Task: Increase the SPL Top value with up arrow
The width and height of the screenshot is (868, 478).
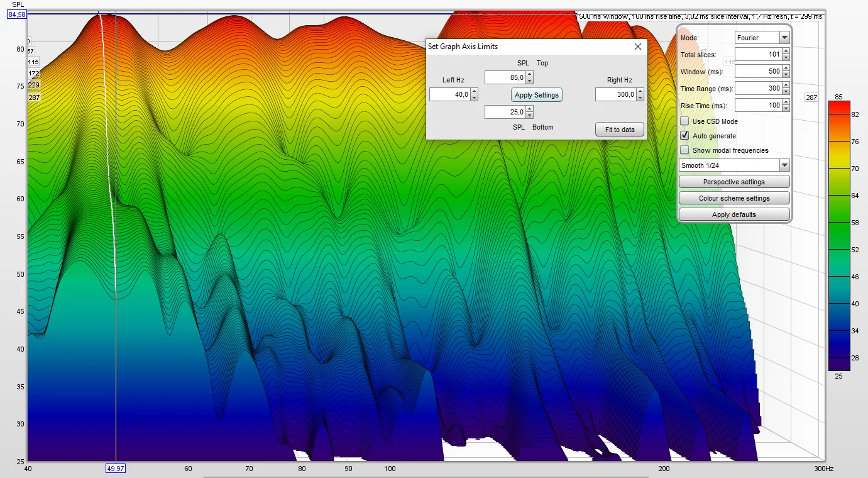Action: tap(529, 74)
